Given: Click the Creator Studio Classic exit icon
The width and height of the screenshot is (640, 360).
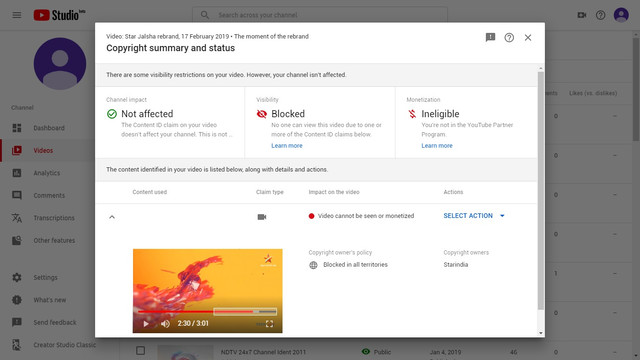Looking at the screenshot, I should [17, 345].
